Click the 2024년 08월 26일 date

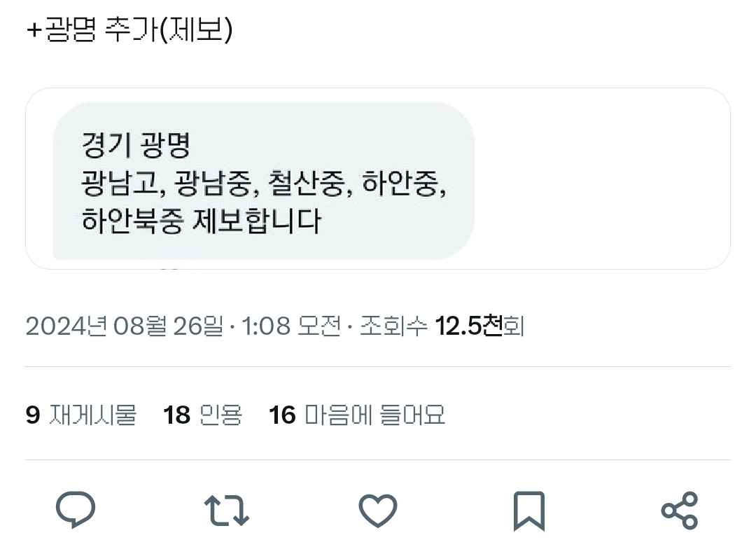coord(125,326)
